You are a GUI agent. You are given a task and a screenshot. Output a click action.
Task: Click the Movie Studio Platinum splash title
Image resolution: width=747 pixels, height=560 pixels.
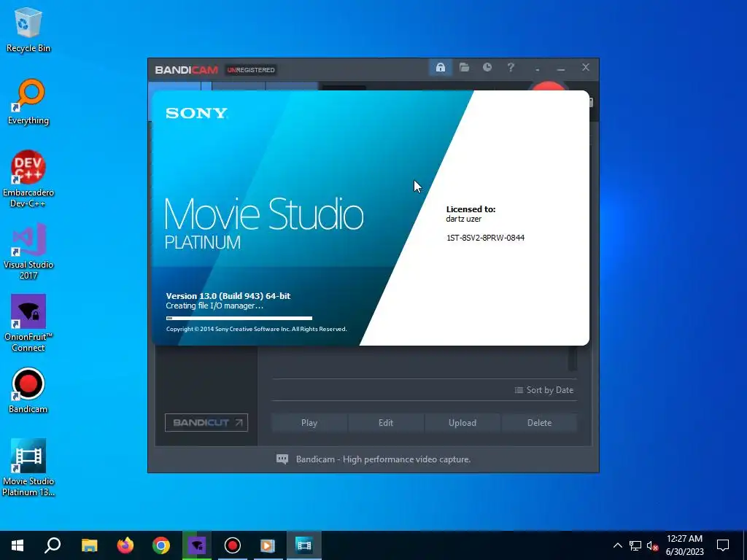264,223
